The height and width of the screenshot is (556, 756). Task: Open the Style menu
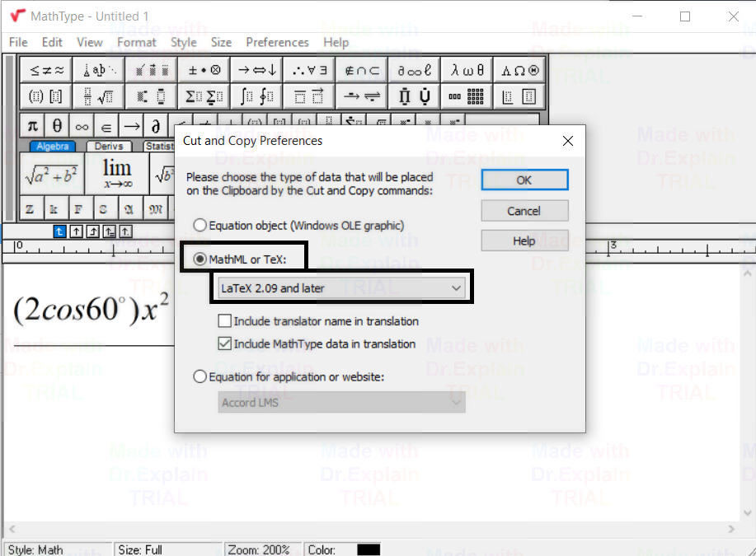tap(184, 42)
